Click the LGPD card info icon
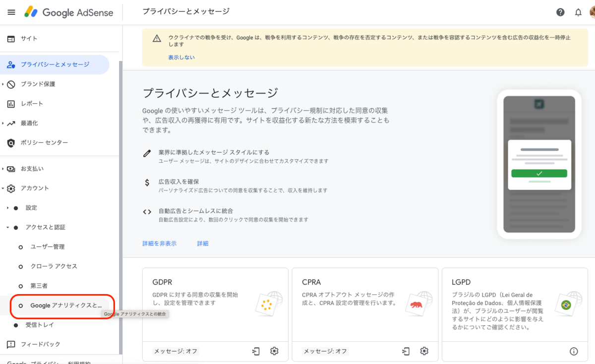595x364 pixels. pos(574,351)
